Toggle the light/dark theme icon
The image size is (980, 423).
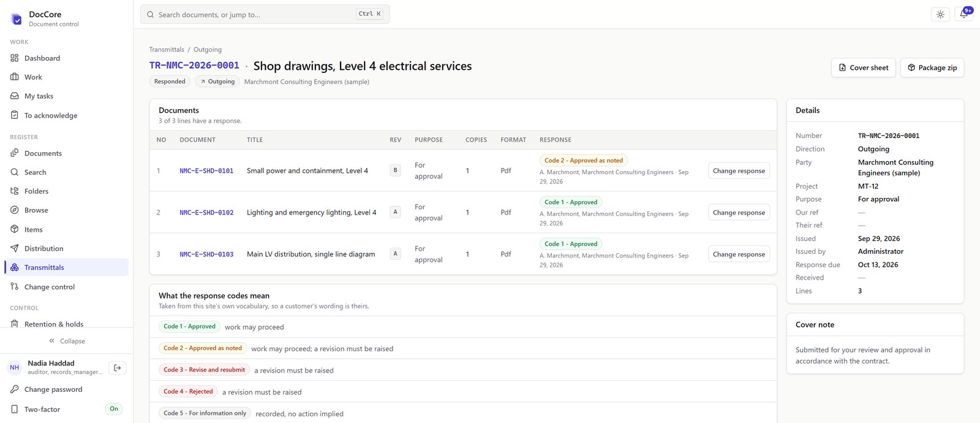[x=940, y=14]
